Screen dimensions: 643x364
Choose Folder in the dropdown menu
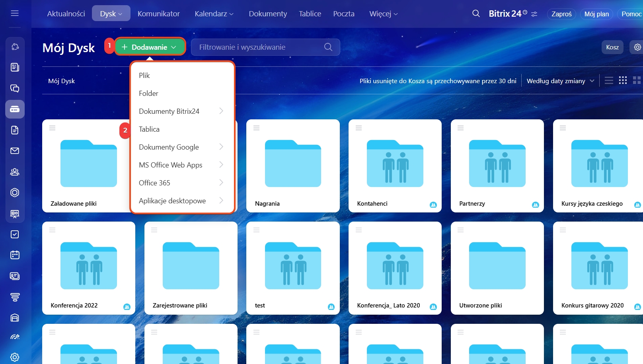tap(148, 93)
